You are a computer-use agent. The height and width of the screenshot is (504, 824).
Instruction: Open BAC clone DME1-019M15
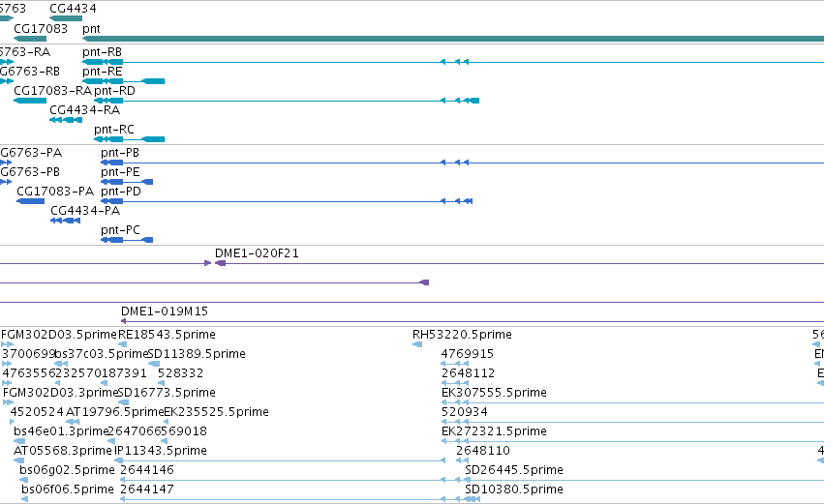[x=473, y=321]
